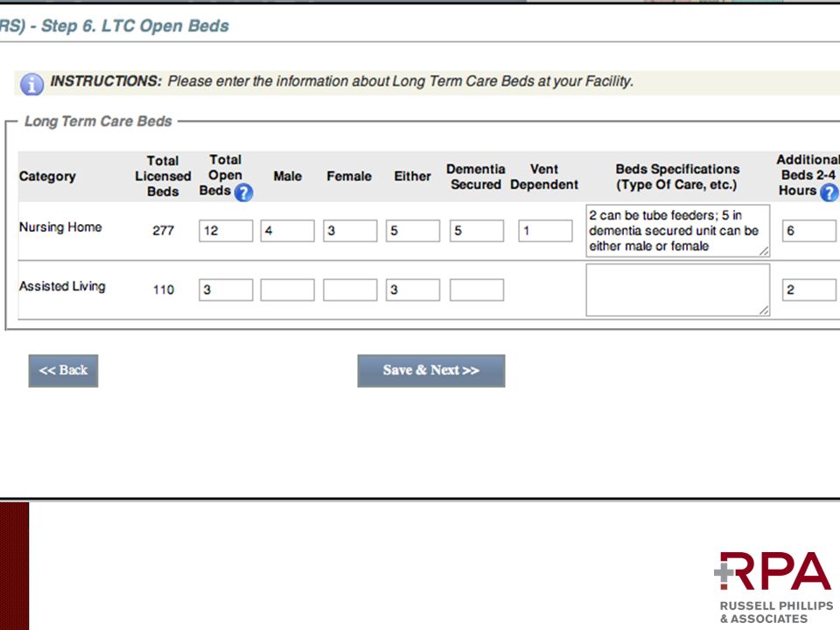Viewport: 840px width, 630px height.
Task: Click the RPA Russell Phillips & Associates logo
Action: (x=774, y=588)
